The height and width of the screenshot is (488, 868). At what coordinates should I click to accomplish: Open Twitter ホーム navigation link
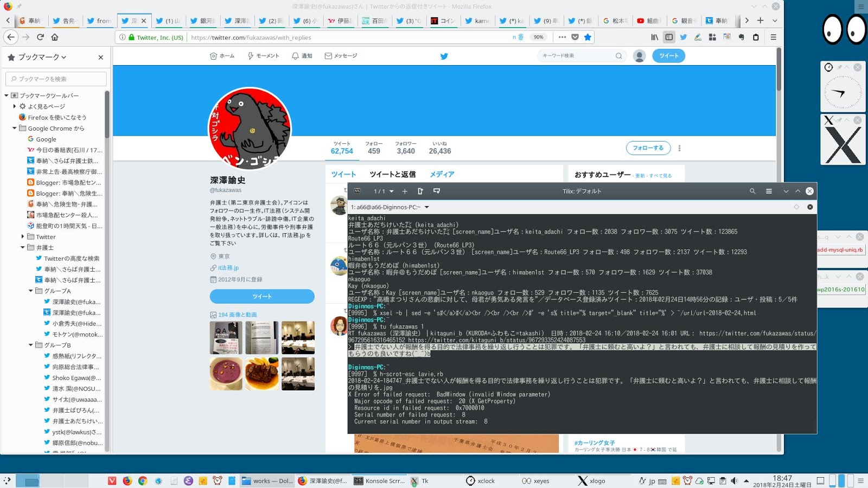222,56
